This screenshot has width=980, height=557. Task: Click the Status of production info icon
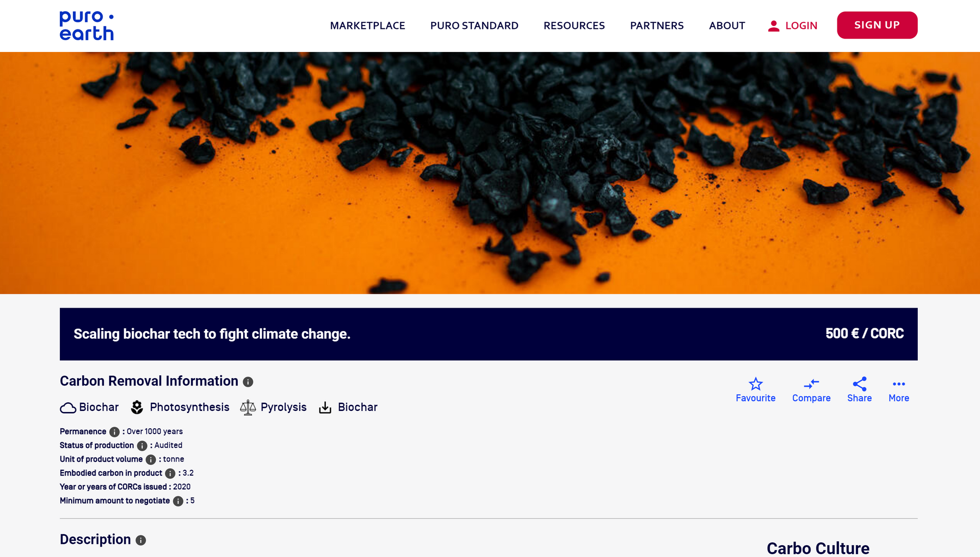(x=142, y=446)
